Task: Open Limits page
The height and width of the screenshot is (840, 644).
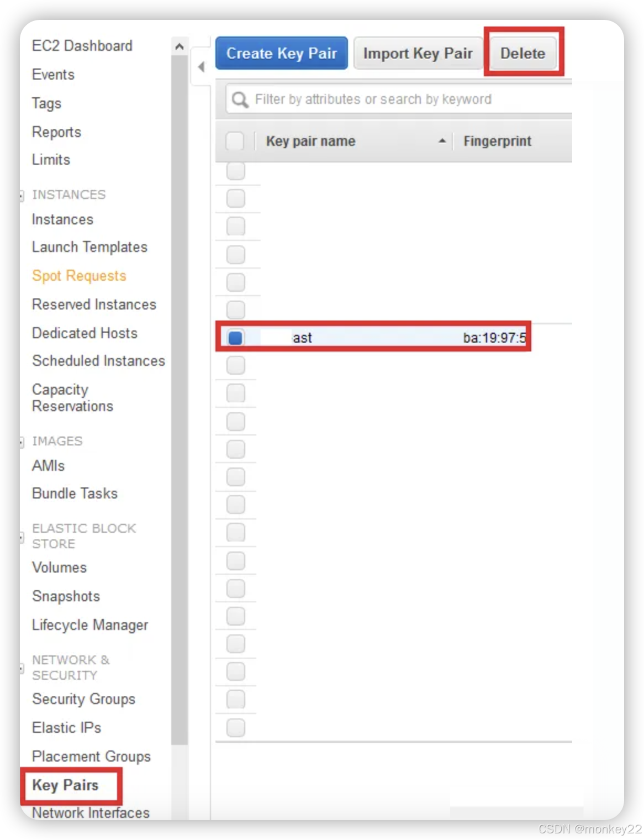Action: 51,160
